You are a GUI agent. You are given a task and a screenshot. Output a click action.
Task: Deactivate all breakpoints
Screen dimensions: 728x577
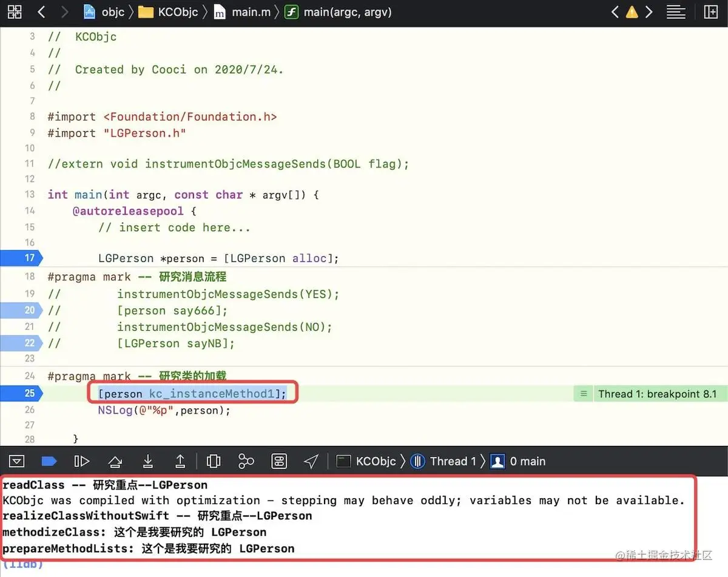click(49, 461)
